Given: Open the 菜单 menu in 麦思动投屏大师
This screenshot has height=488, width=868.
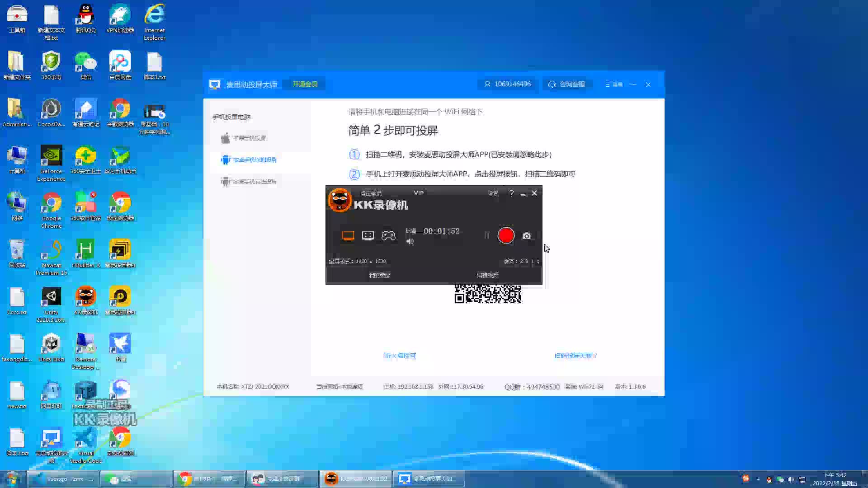Looking at the screenshot, I should click(614, 84).
